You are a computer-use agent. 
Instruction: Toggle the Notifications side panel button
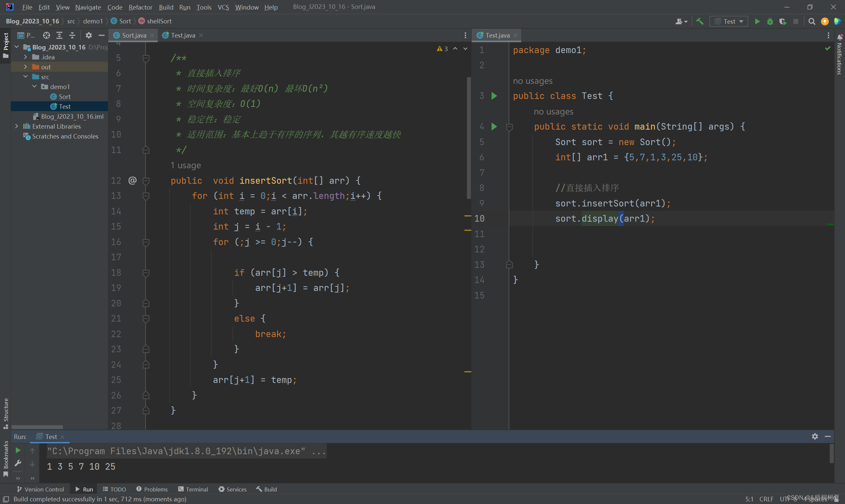[839, 54]
